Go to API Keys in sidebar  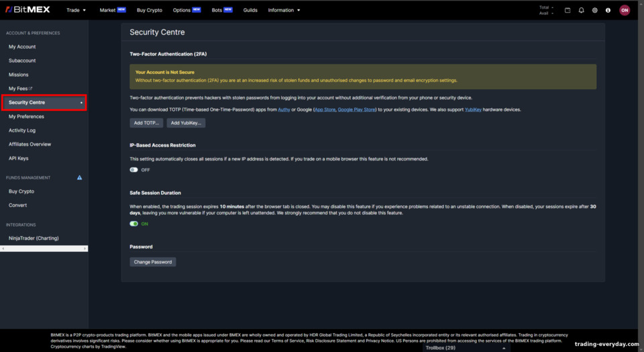click(x=19, y=159)
